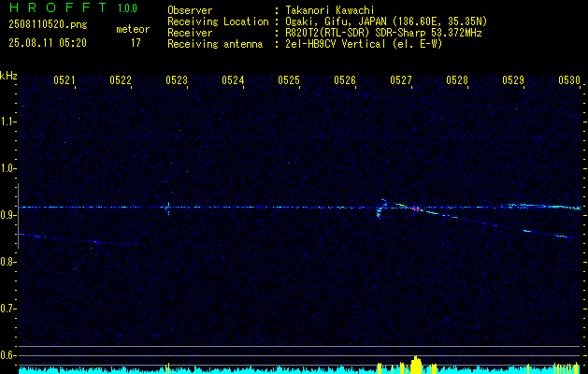Screen dimensions: 588x374
Task: Click the kHz axis unit label
Action: click(8, 76)
